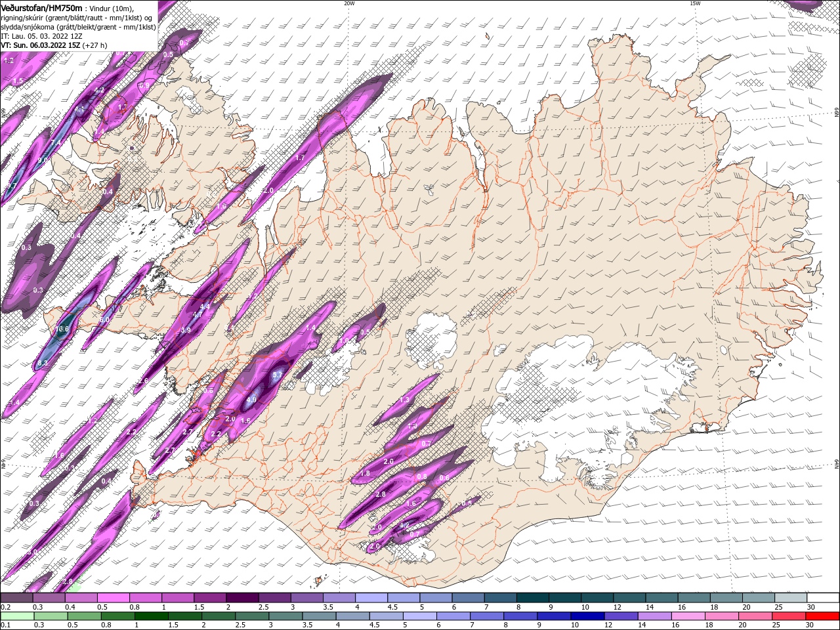Click the pale grey 25 snow legend swatch

click(x=791, y=598)
